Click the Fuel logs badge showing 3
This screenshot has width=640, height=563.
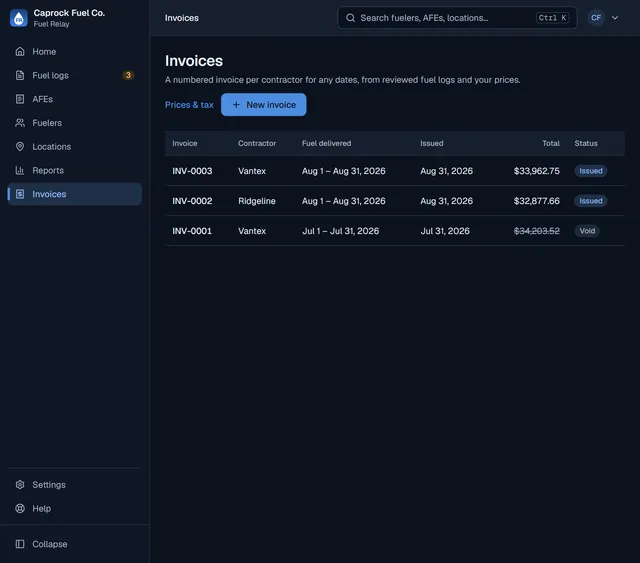[x=128, y=75]
